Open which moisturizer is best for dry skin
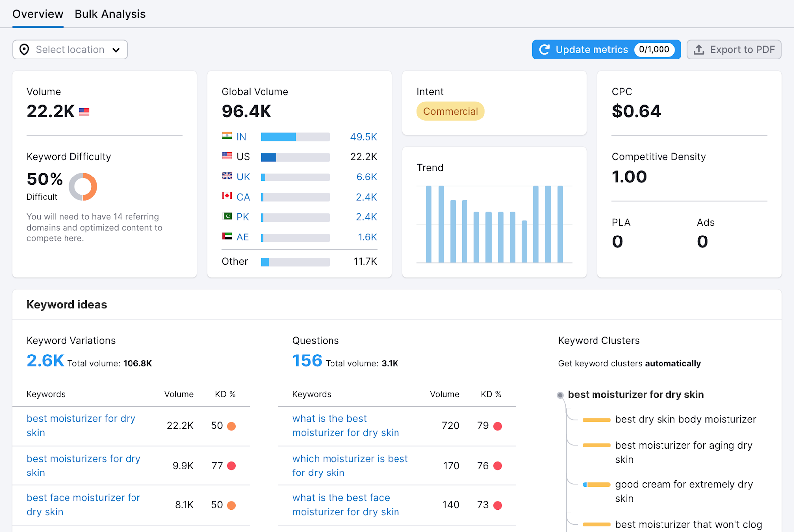Image resolution: width=794 pixels, height=532 pixels. (349, 466)
